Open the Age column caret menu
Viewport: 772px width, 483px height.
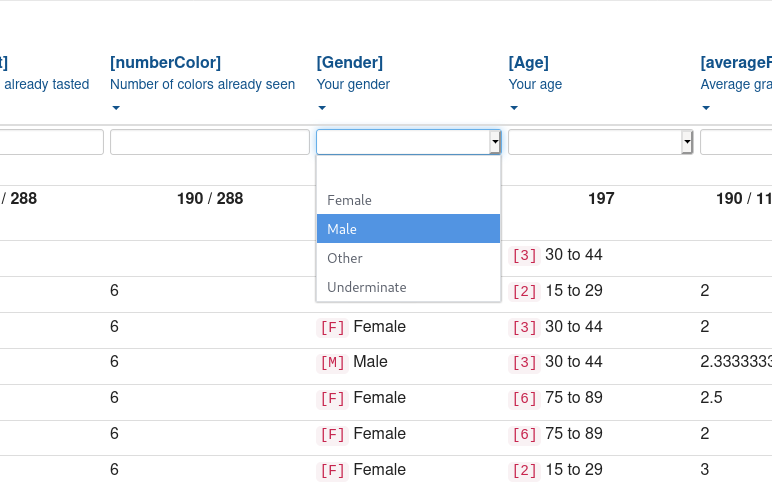tap(514, 108)
